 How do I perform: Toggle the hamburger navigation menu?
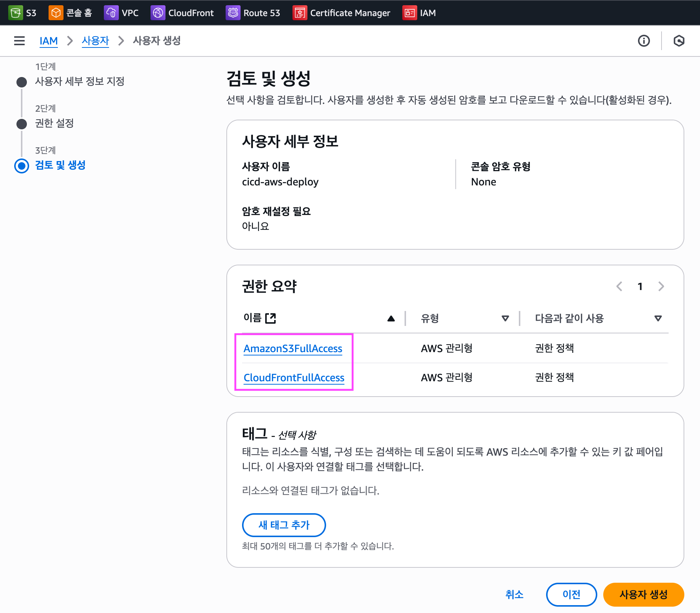click(x=19, y=41)
